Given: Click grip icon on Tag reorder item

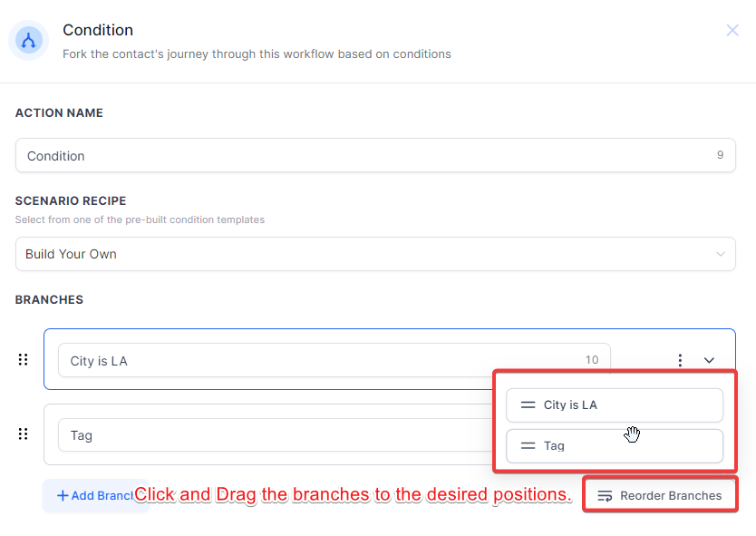Looking at the screenshot, I should [x=528, y=446].
